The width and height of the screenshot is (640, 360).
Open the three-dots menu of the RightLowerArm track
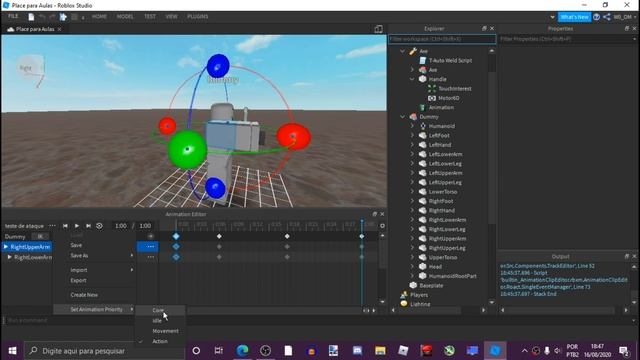coord(151,257)
